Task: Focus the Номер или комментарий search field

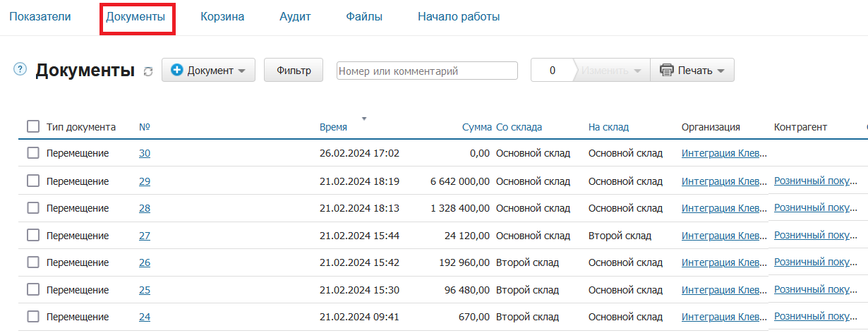Action: [x=427, y=71]
